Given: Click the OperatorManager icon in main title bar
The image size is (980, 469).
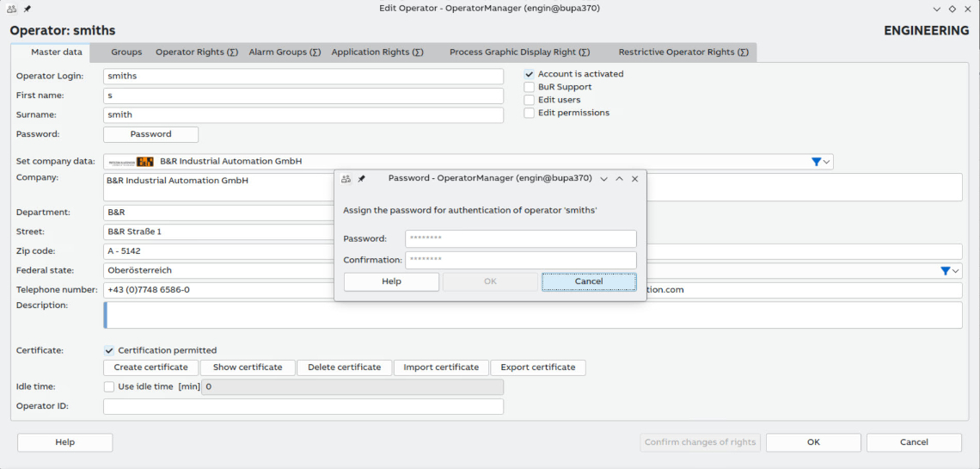Looking at the screenshot, I should tap(10, 9).
